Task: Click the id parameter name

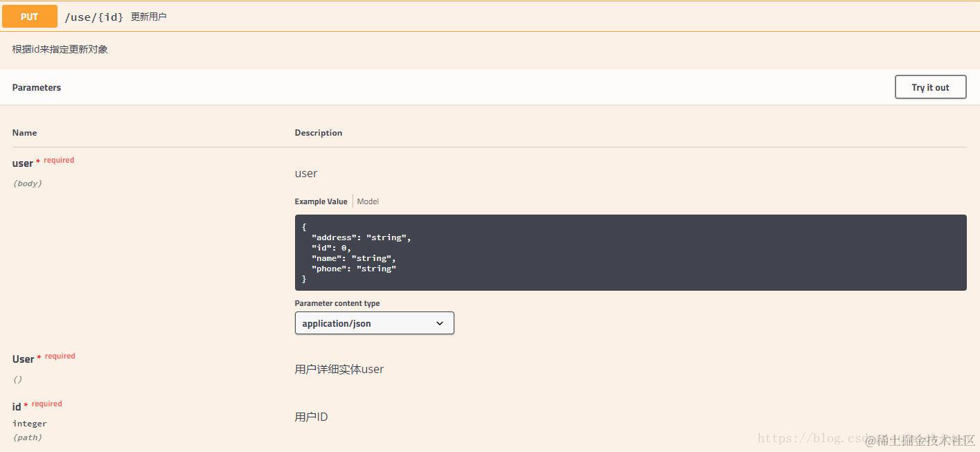Action: point(17,406)
